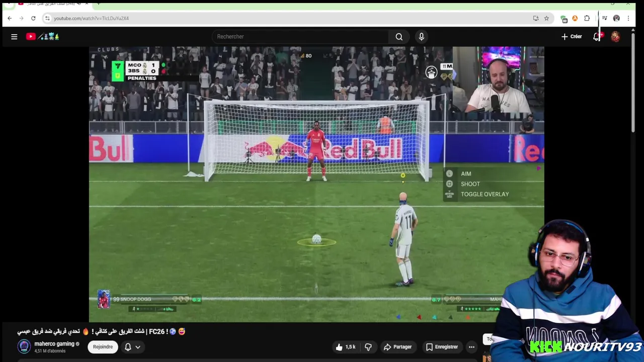
Task: Click the site info icon beside the URL
Action: [47, 18]
